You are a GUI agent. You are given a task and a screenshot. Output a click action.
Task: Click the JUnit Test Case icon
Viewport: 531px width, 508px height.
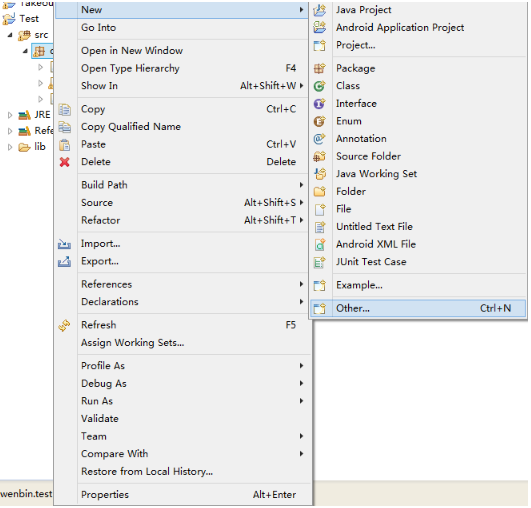coord(320,262)
